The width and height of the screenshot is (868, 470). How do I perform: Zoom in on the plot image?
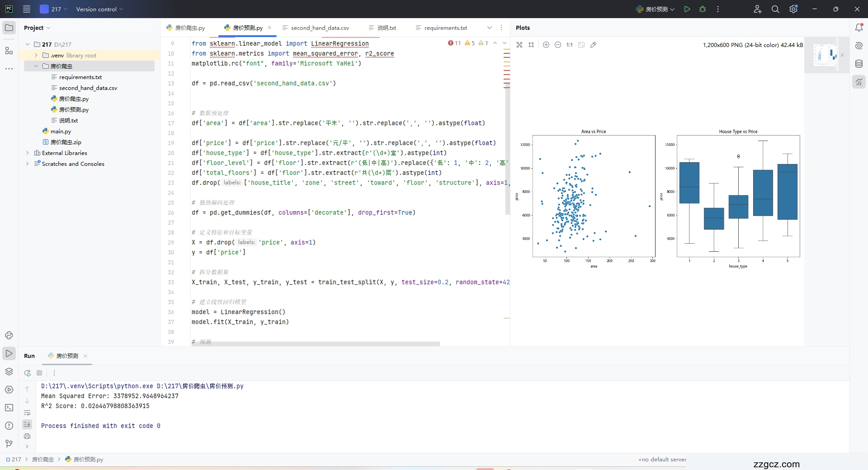pos(546,45)
